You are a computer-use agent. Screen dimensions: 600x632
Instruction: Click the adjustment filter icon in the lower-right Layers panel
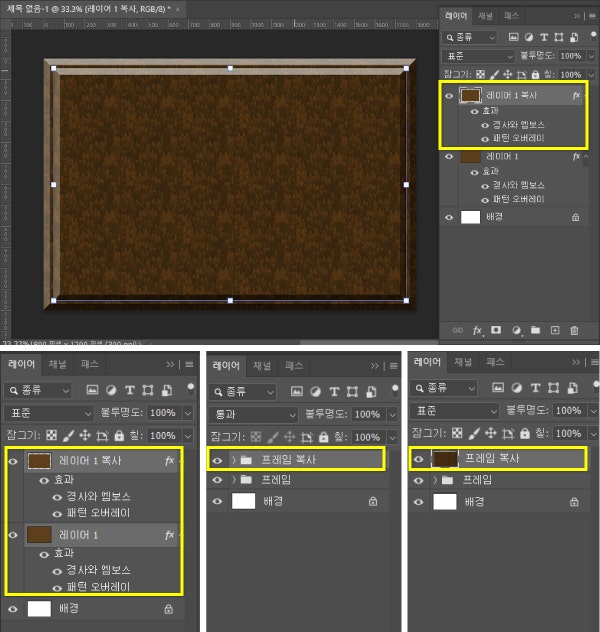(517, 388)
